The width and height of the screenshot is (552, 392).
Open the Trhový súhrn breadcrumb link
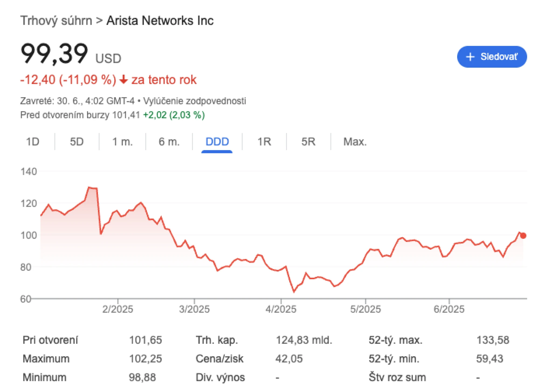click(56, 21)
